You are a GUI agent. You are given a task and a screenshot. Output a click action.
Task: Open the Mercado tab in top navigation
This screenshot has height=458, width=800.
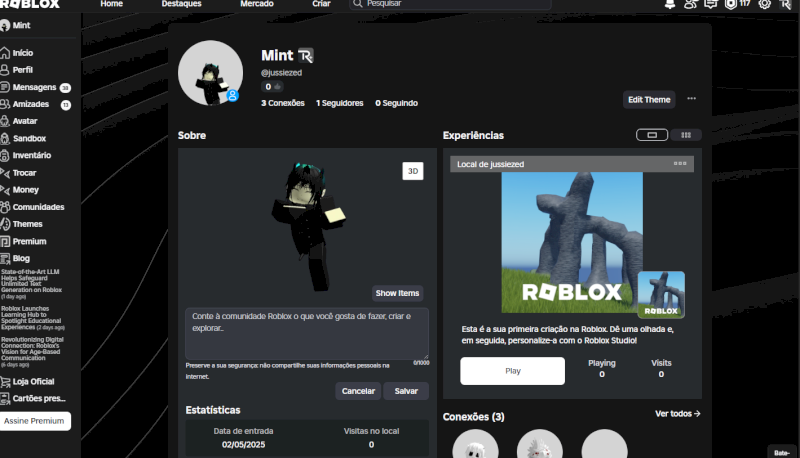point(257,4)
